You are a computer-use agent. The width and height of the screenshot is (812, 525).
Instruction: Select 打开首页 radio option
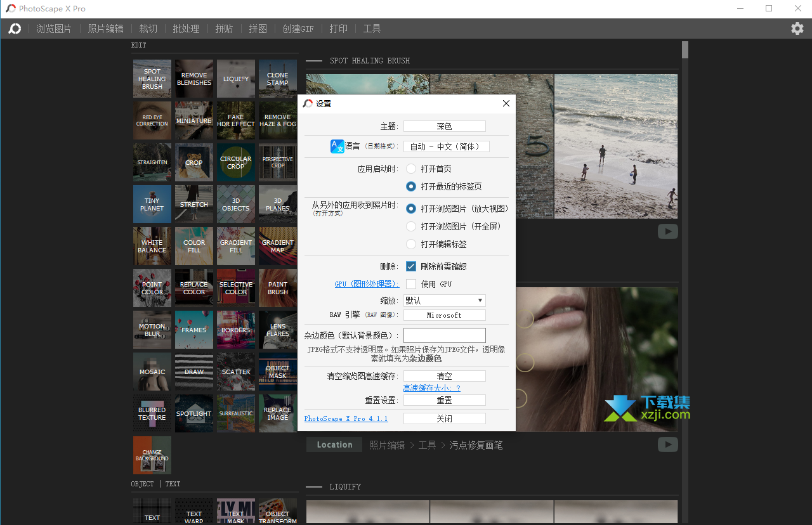(411, 169)
